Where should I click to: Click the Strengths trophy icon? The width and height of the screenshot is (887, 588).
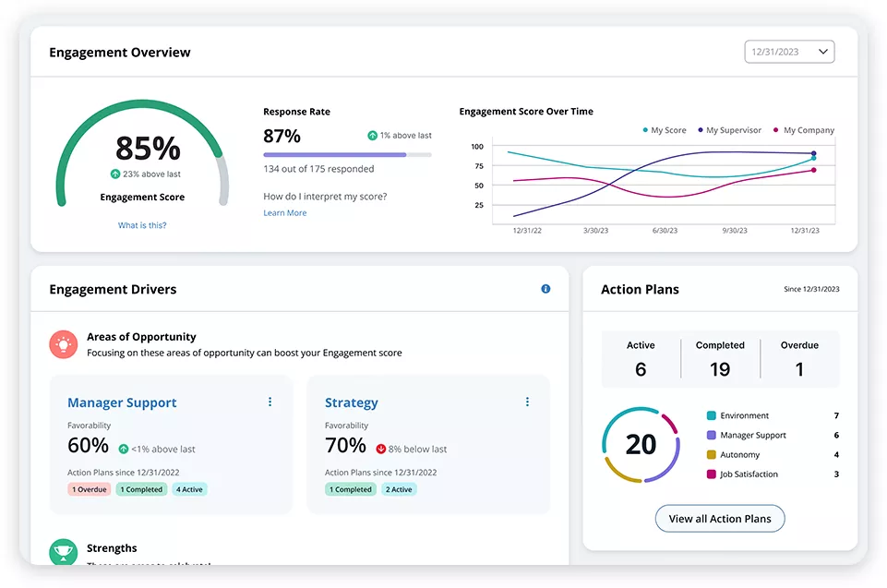63,552
